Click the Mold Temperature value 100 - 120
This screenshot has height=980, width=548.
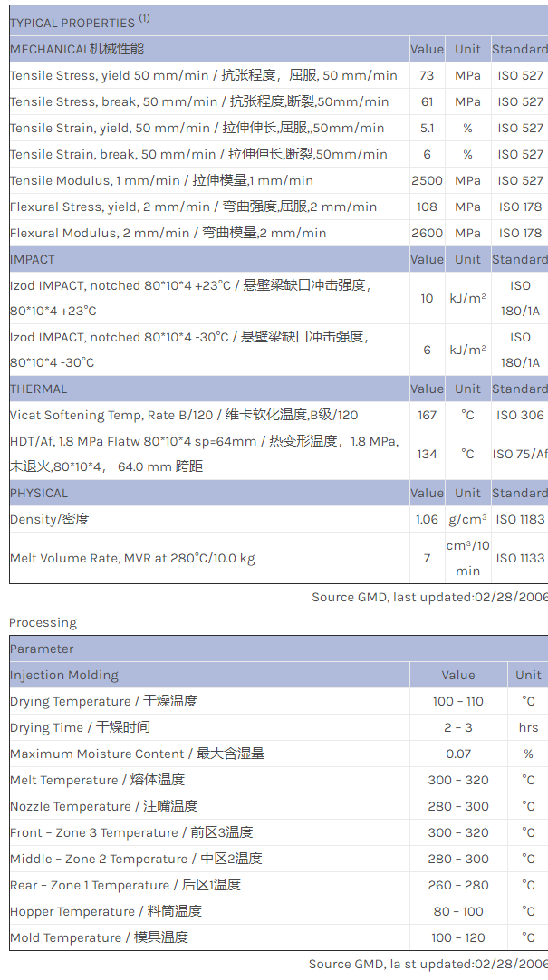click(x=457, y=937)
